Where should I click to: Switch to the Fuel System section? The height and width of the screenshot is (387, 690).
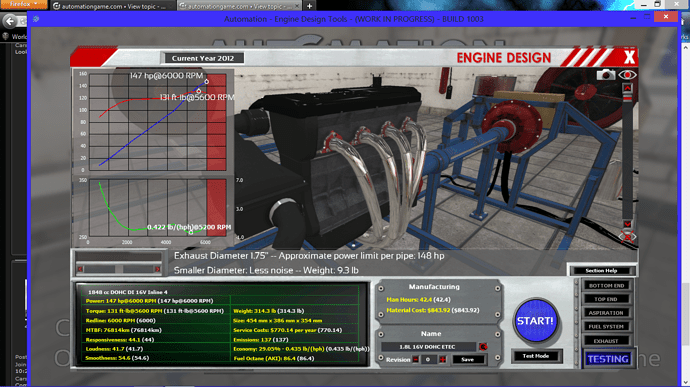[606, 327]
